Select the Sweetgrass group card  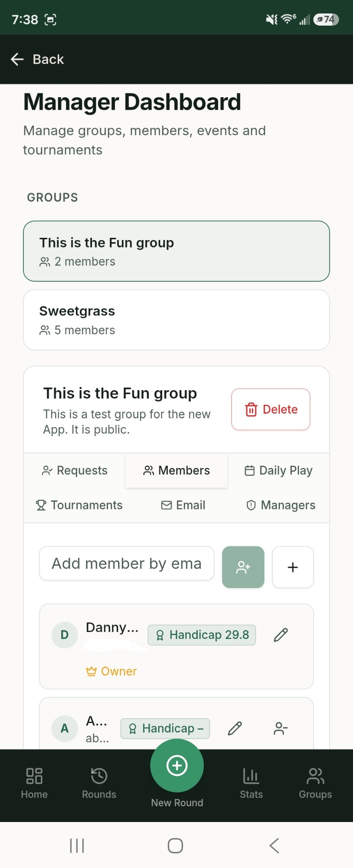click(176, 320)
